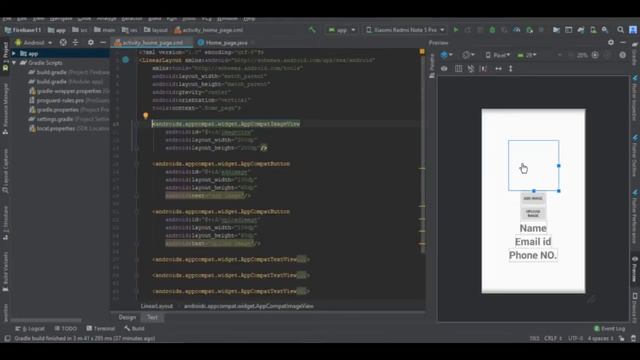Click the Zoom to Fit icon in Preview
Viewport: 640px width, 360px height.
coord(595,55)
